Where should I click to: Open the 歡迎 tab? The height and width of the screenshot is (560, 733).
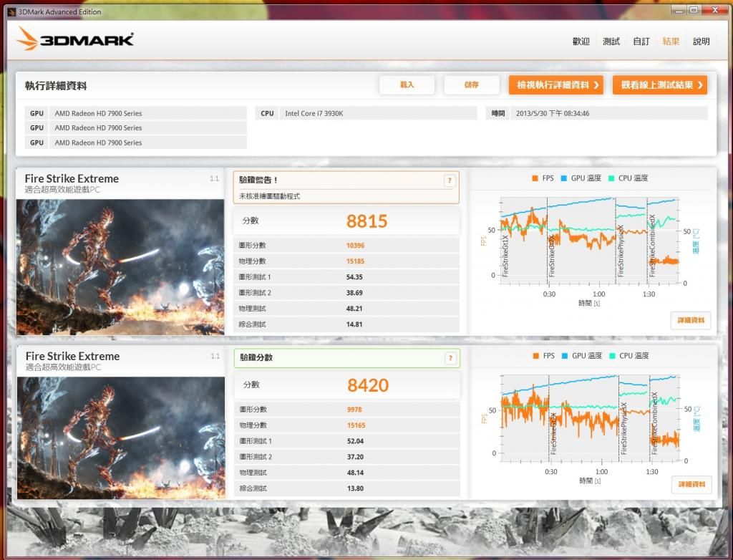(581, 41)
